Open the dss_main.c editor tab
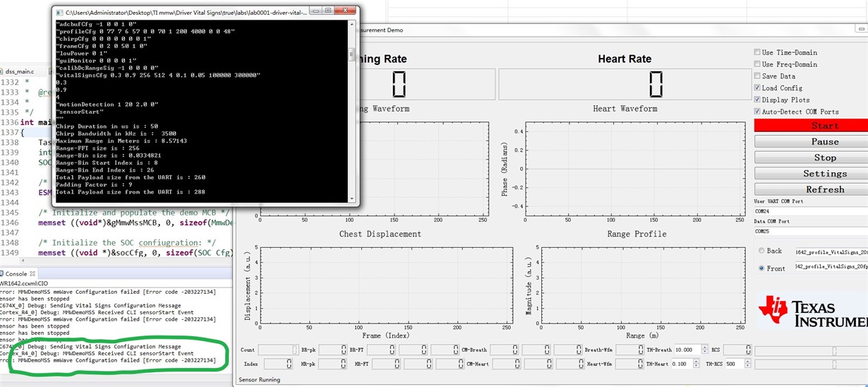The height and width of the screenshot is (387, 868). 20,71
